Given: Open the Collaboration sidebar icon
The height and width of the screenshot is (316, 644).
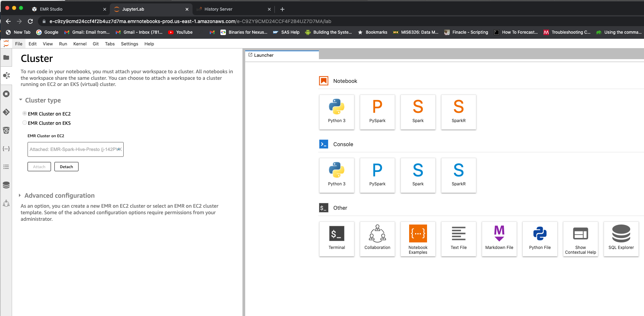Looking at the screenshot, I should [6, 203].
